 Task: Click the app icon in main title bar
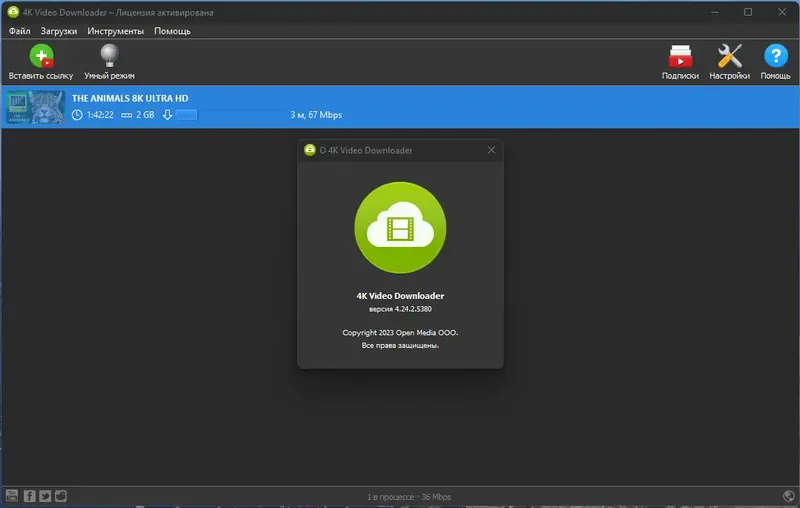(13, 12)
